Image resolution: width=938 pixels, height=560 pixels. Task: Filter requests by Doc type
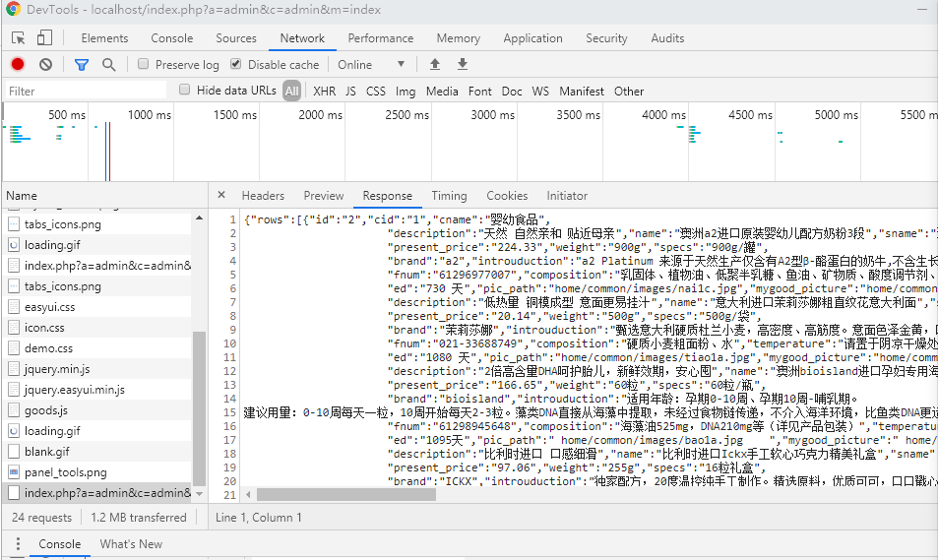(x=512, y=91)
